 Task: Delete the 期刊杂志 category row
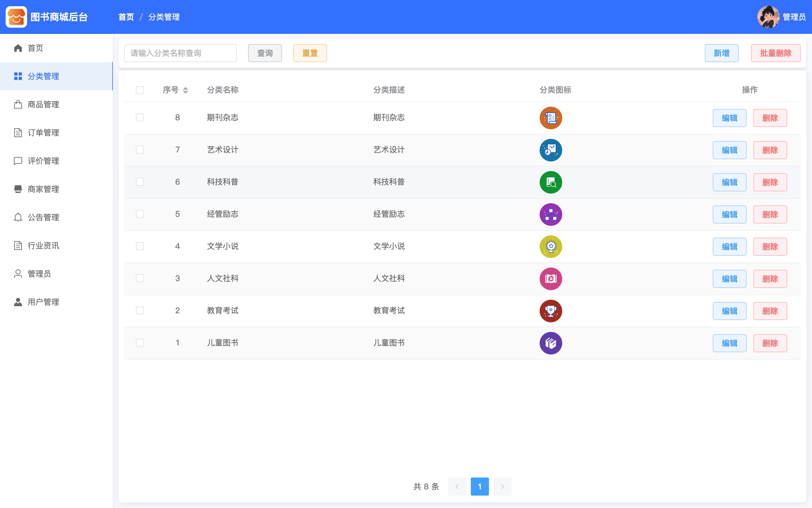pyautogui.click(x=770, y=118)
